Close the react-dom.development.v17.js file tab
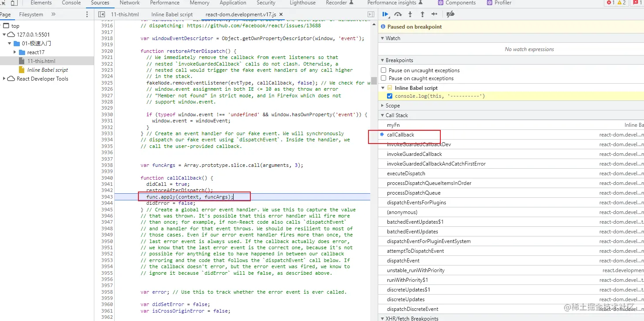The width and height of the screenshot is (644, 321). [x=281, y=15]
